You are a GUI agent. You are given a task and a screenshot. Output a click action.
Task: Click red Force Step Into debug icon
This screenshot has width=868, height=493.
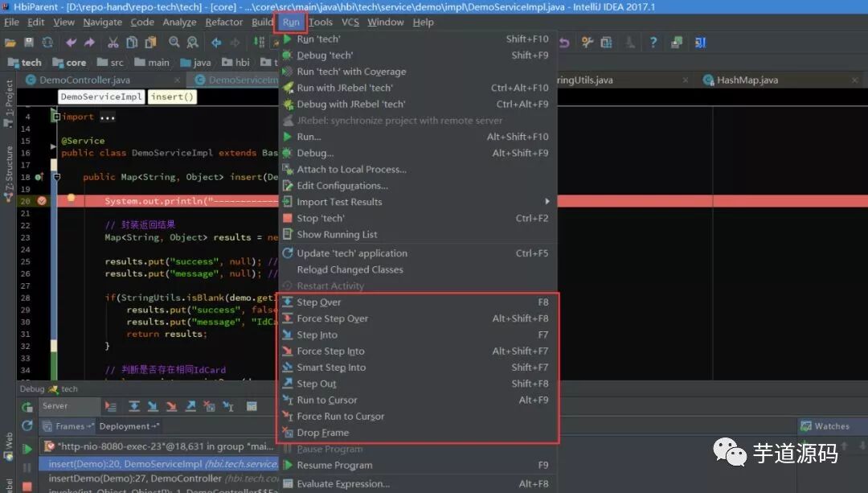pyautogui.click(x=172, y=407)
